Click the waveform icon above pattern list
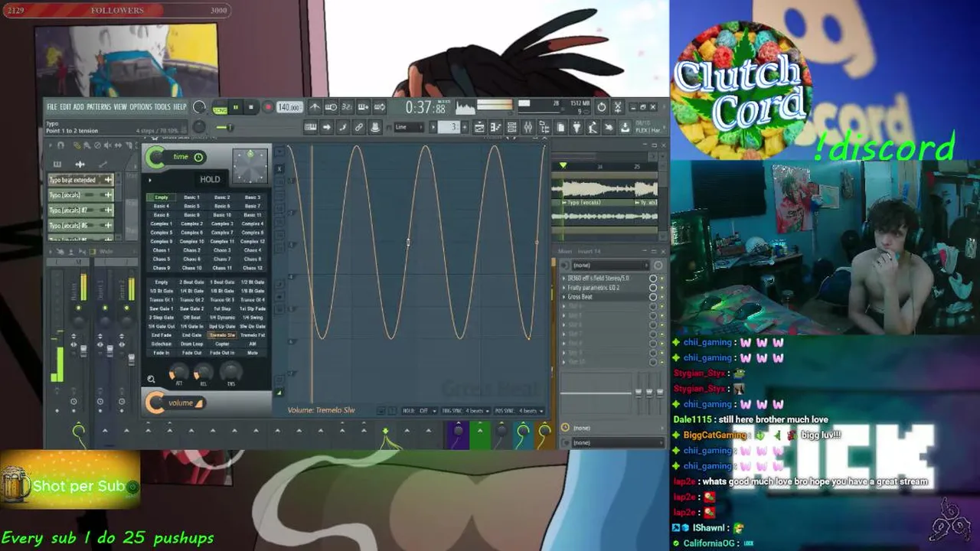The width and height of the screenshot is (980, 551). pos(80,165)
